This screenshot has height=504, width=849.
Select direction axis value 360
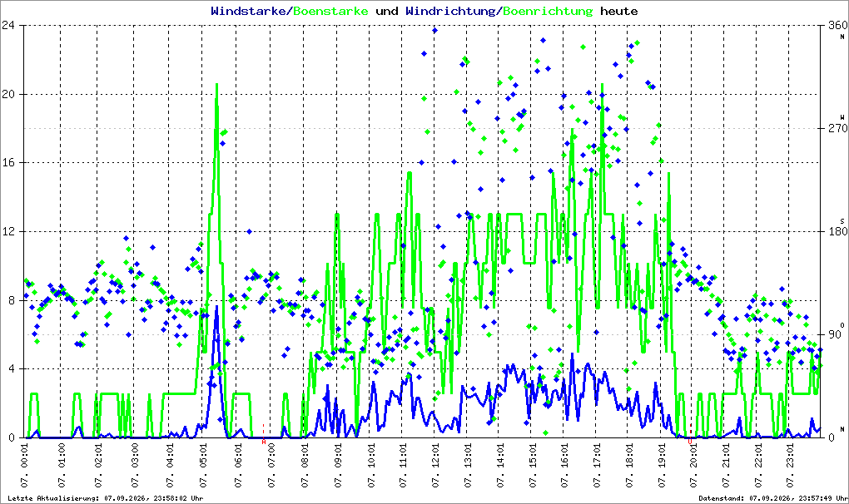click(837, 25)
